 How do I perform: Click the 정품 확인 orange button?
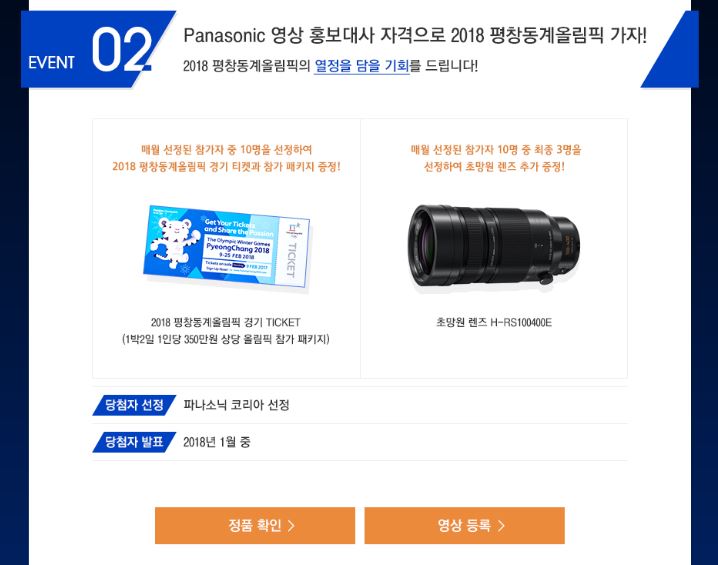point(255,525)
